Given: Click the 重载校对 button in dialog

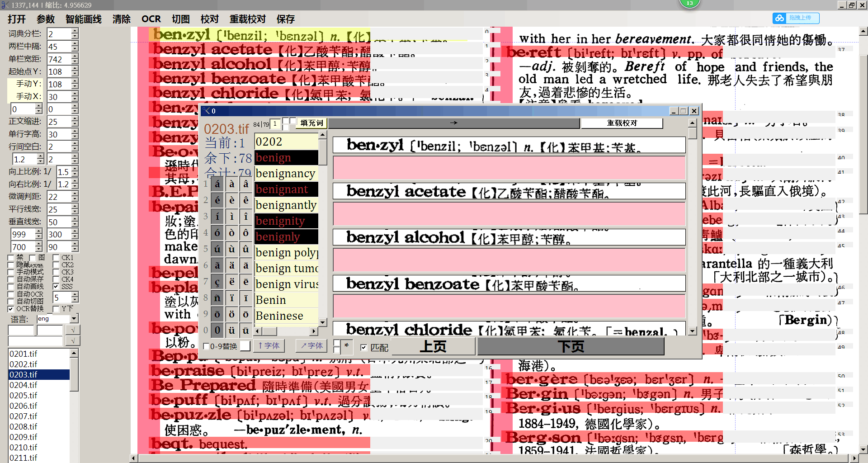Looking at the screenshot, I should click(x=622, y=123).
